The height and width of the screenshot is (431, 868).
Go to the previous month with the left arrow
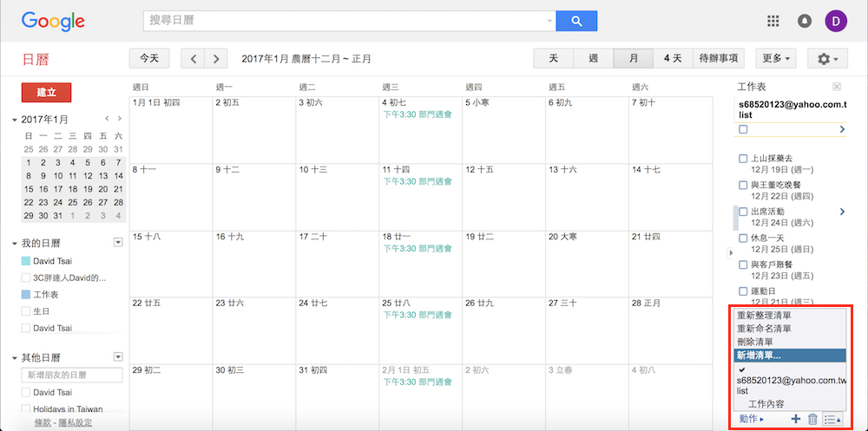click(x=193, y=59)
